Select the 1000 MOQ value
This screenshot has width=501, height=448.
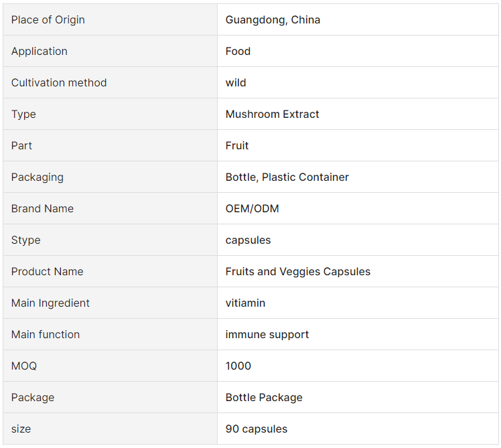point(238,366)
